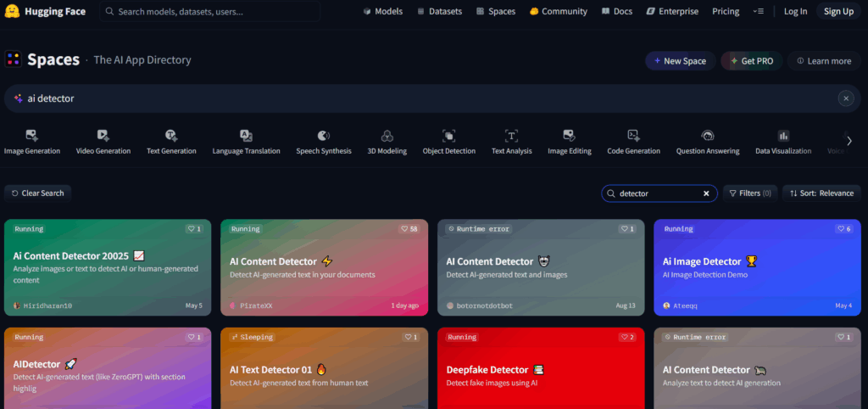This screenshot has height=409, width=868.
Task: Select the Object Detection category icon
Action: click(449, 136)
